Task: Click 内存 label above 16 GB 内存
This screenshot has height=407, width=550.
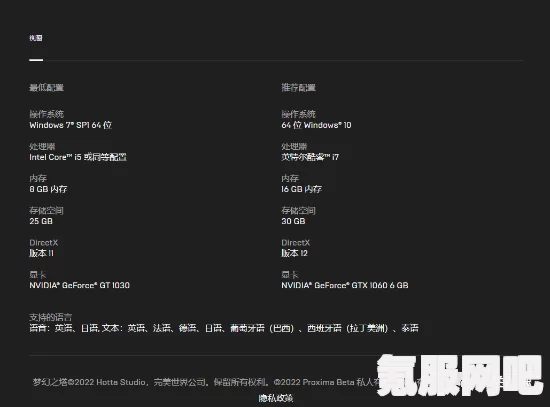Action: [290, 178]
